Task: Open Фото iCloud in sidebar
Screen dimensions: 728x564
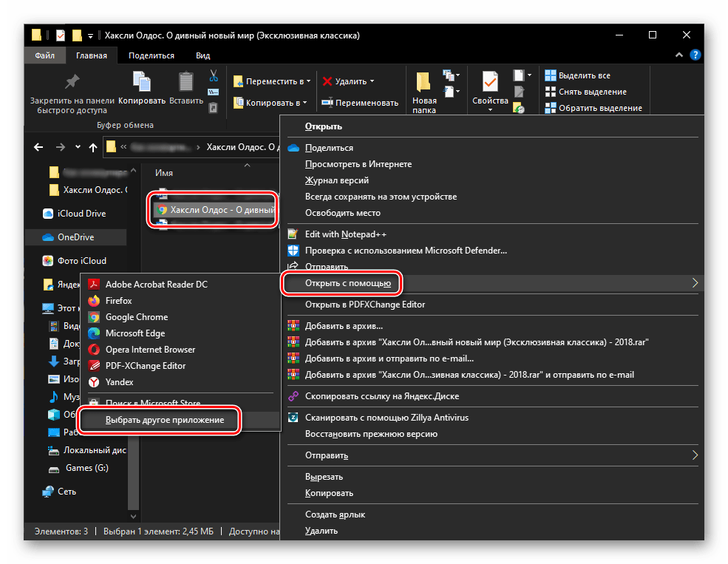Action: pyautogui.click(x=82, y=261)
